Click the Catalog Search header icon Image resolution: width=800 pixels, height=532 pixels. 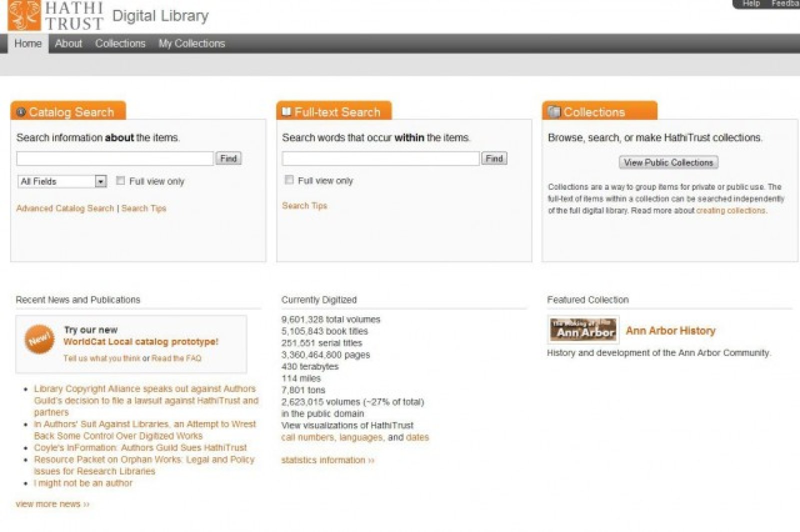[20, 112]
